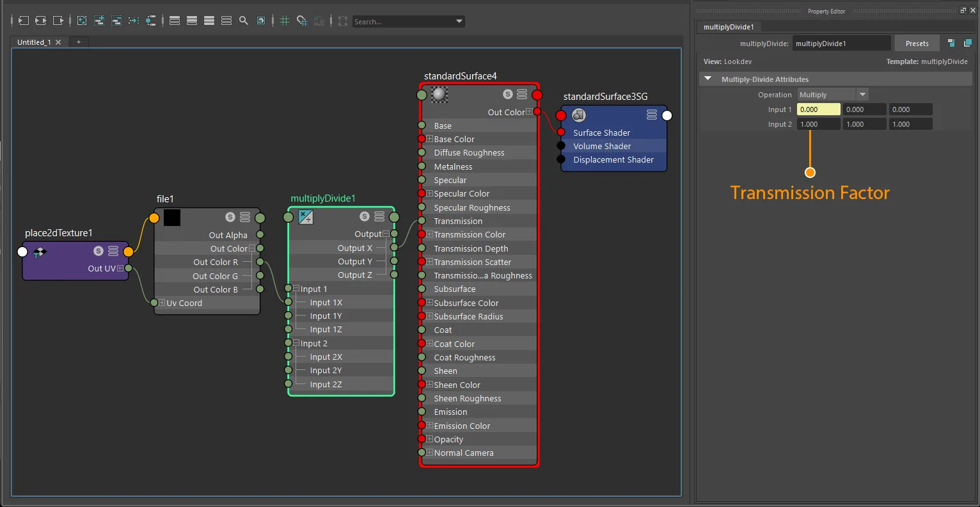This screenshot has width=980, height=507.
Task: Toggle the grid display icon
Action: (x=285, y=20)
